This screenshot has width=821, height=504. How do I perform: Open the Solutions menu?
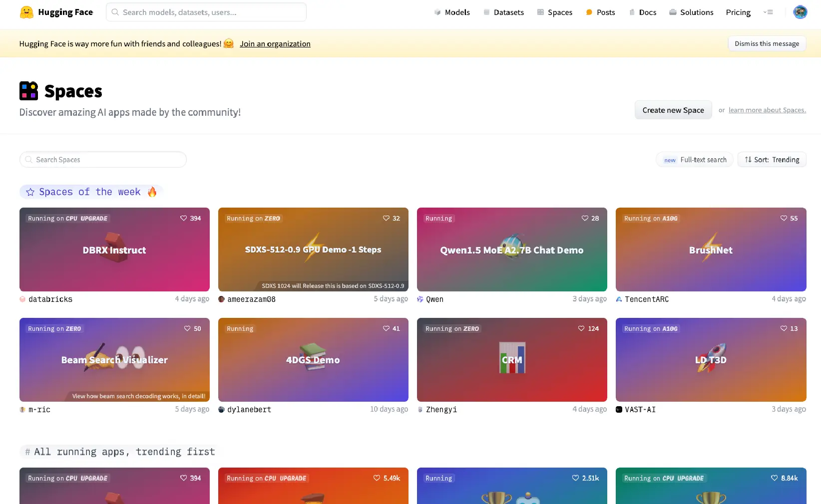point(691,12)
